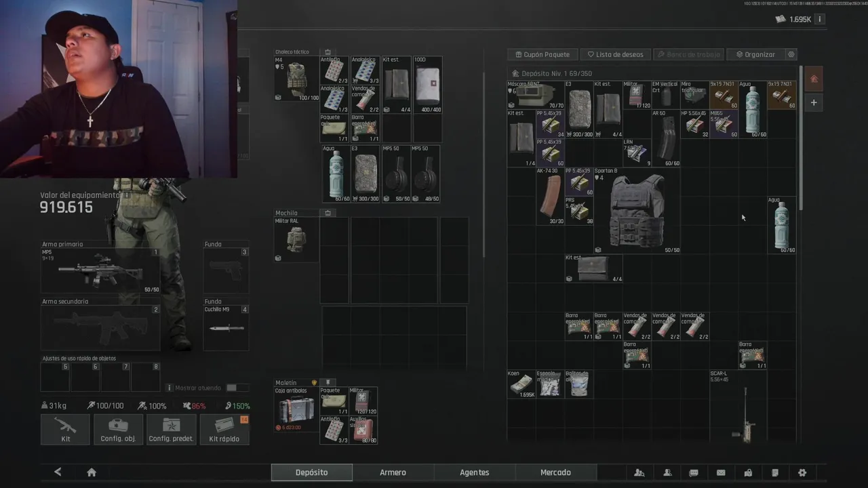Open the Lista de deseos button
868x488 pixels.
point(615,54)
